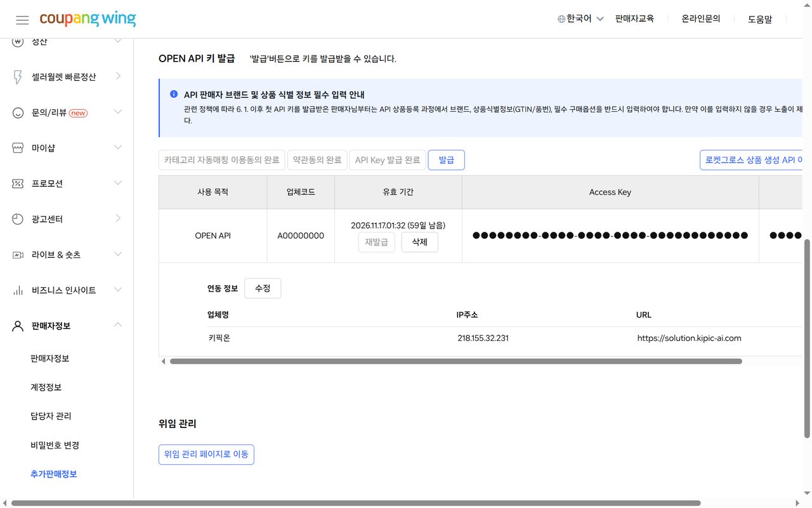
Task: Click the 프로모션 ticket icon
Action: coord(18,184)
